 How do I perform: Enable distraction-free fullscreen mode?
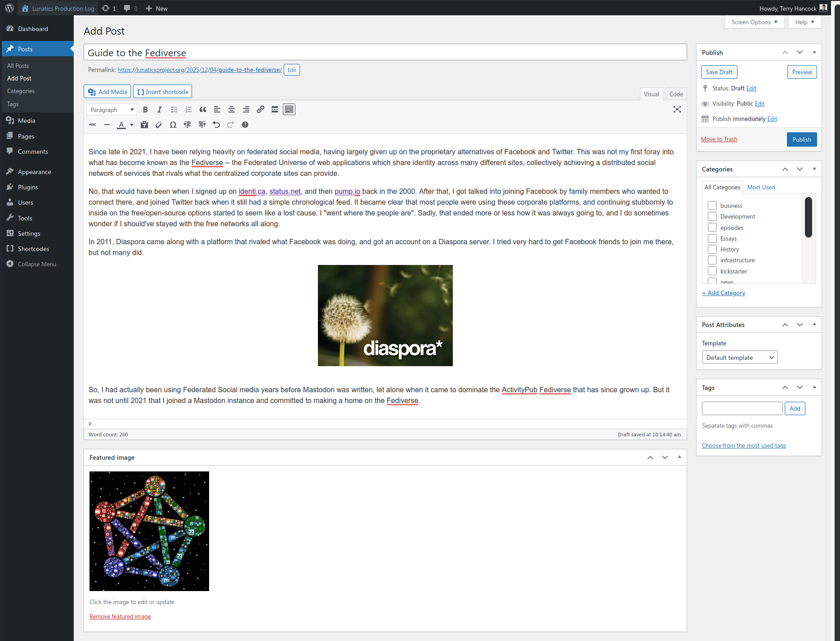pos(677,110)
